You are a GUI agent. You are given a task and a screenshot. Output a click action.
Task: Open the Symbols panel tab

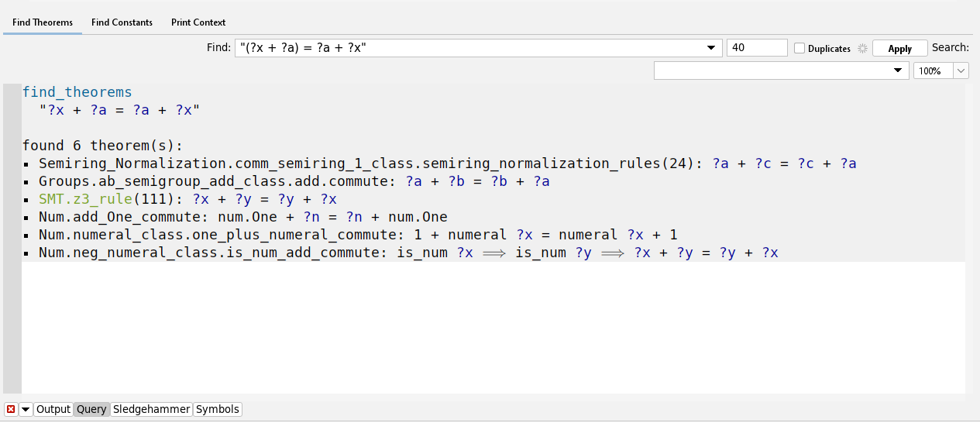[x=217, y=409]
